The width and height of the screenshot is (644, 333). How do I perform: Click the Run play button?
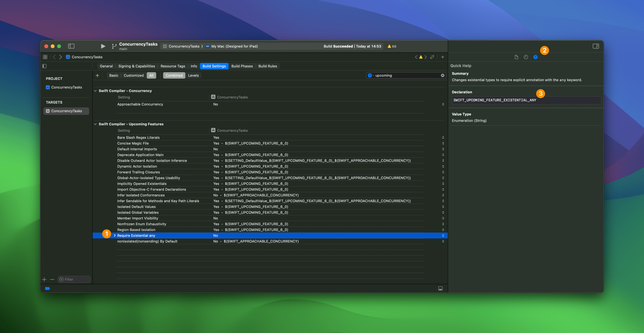point(103,46)
